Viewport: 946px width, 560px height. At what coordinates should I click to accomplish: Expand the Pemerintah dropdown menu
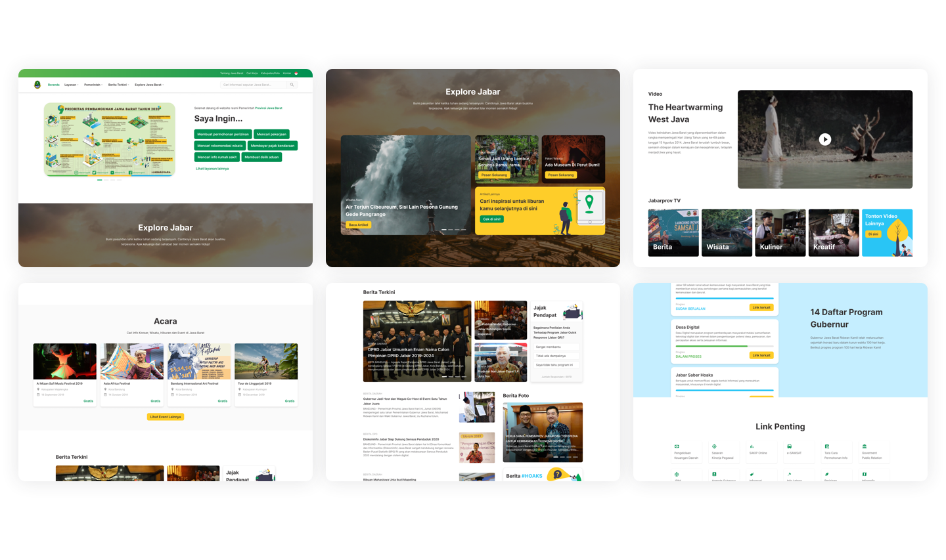coord(93,85)
